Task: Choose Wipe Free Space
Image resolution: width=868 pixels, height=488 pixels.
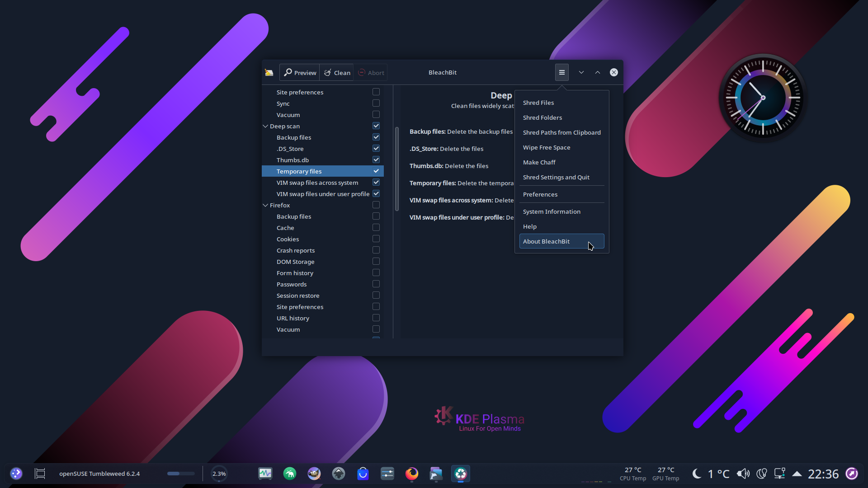Action: pos(561,147)
